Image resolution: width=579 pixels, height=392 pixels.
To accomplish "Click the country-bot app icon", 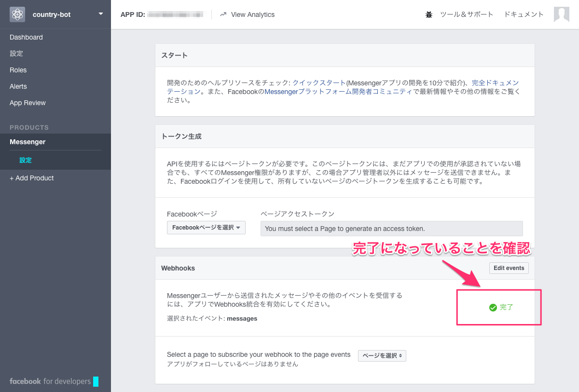I will point(17,14).
